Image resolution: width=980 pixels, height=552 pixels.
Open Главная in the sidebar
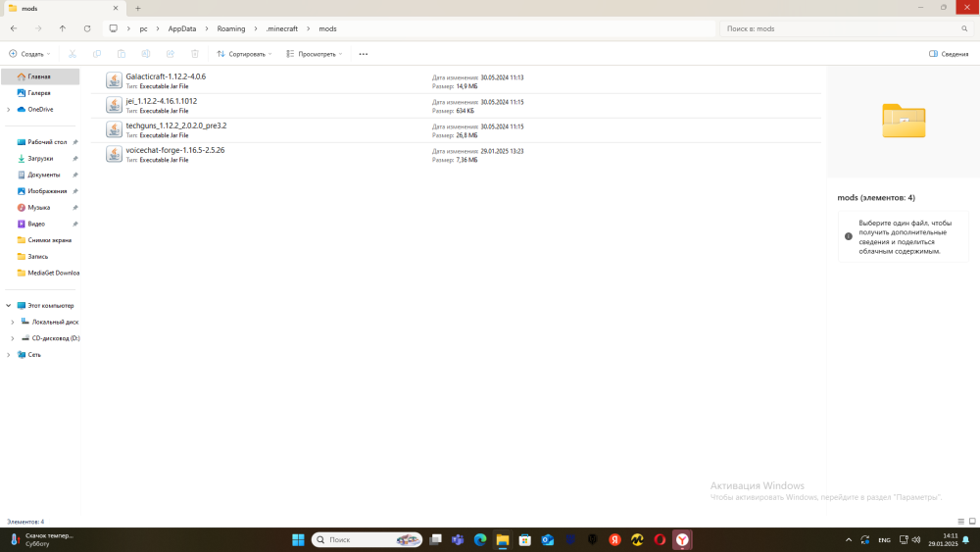tap(40, 76)
